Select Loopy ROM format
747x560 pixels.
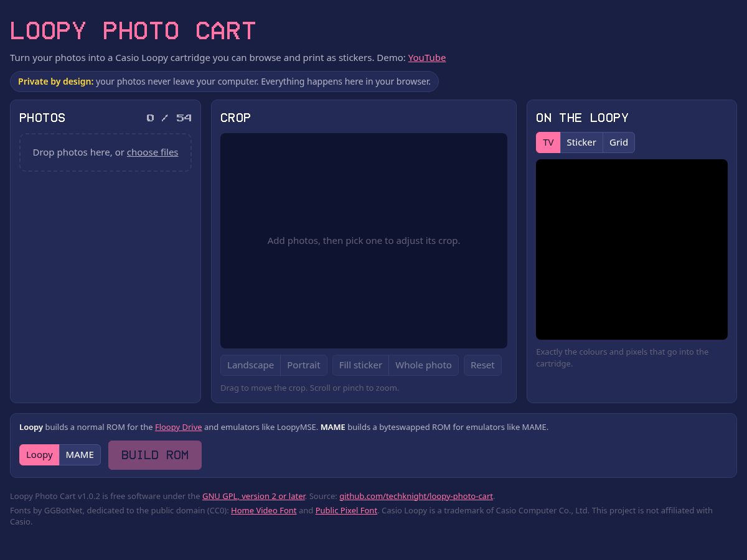[x=39, y=455]
